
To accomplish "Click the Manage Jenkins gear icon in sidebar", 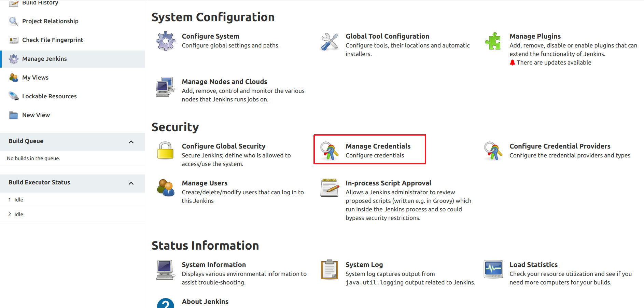I will (x=14, y=59).
